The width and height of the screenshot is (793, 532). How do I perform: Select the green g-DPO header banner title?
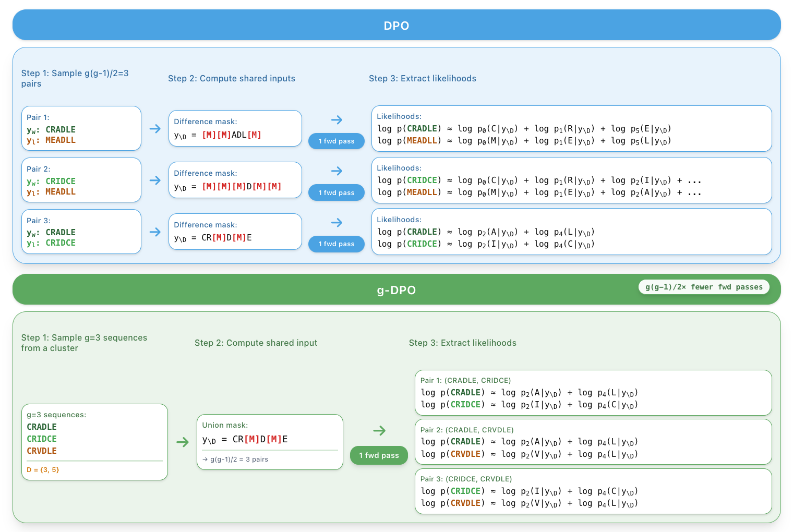point(396,290)
